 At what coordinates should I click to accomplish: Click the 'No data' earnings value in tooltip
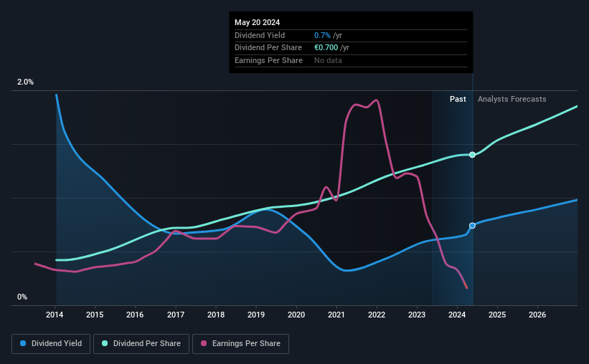point(329,60)
